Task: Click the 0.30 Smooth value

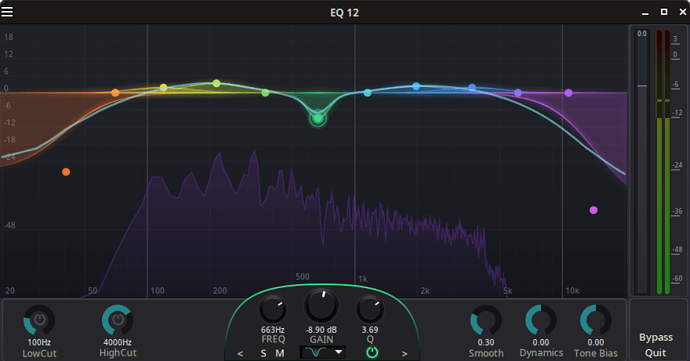Action: [x=486, y=342]
